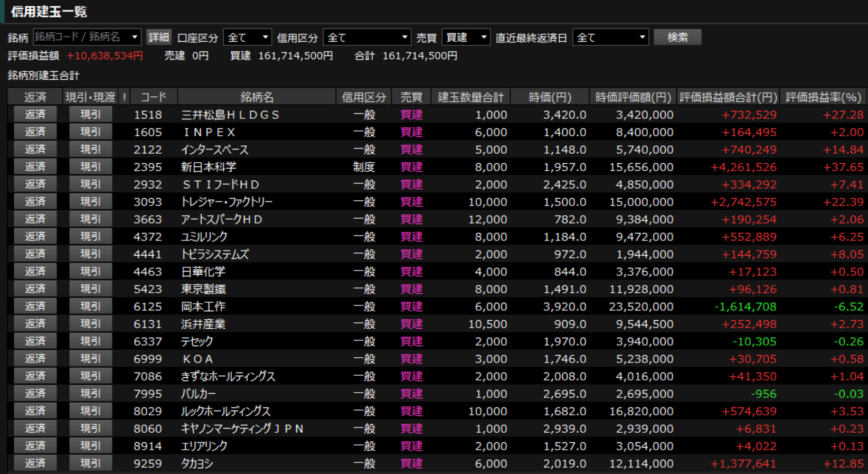Click the +37.65 percentage cell
Viewport: 868px width, 474px height.
click(843, 167)
